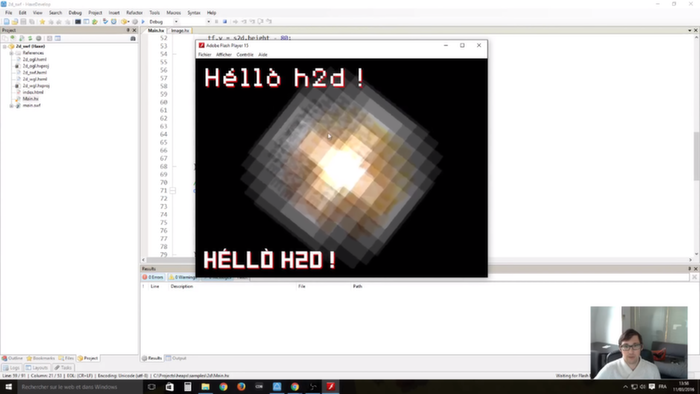Click the blue Test Project play arrow
700x394 pixels.
143,21
